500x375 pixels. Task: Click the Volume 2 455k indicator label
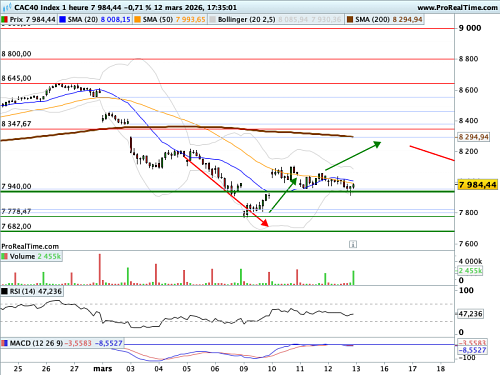coord(35,256)
